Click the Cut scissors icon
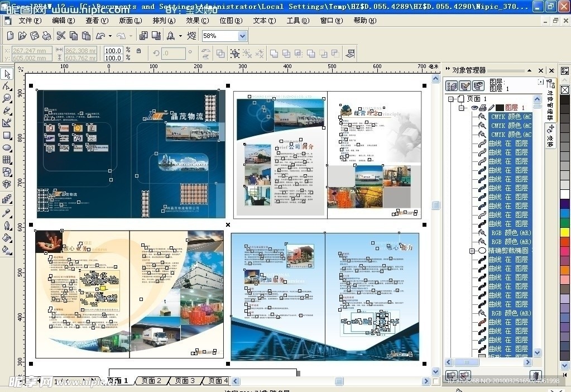 (x=61, y=36)
